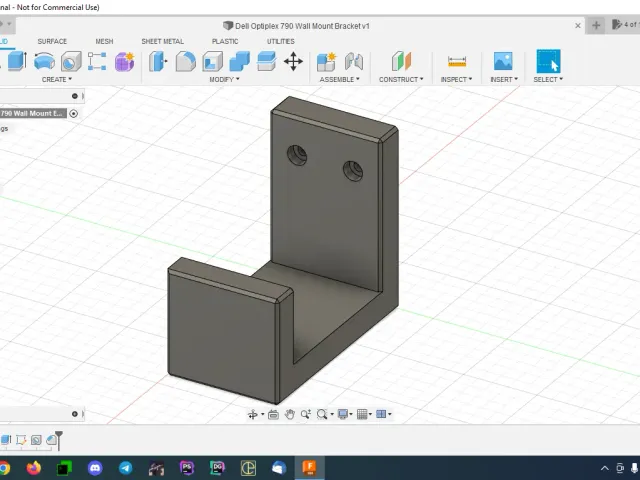Viewport: 640px width, 480px height.
Task: Expand Orbit options dropdown arrow
Action: [262, 415]
